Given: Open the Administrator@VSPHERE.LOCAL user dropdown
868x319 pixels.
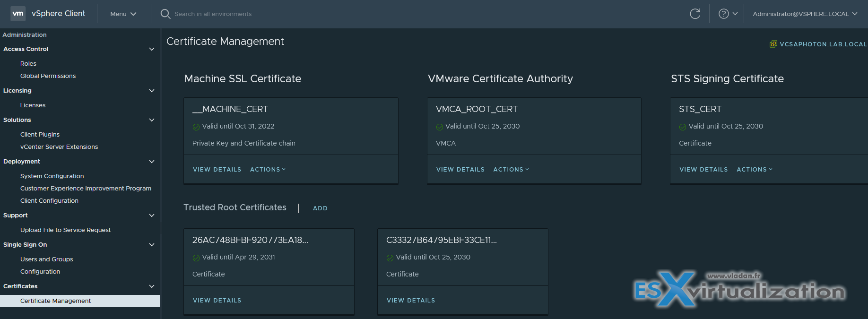Looking at the screenshot, I should pos(805,14).
